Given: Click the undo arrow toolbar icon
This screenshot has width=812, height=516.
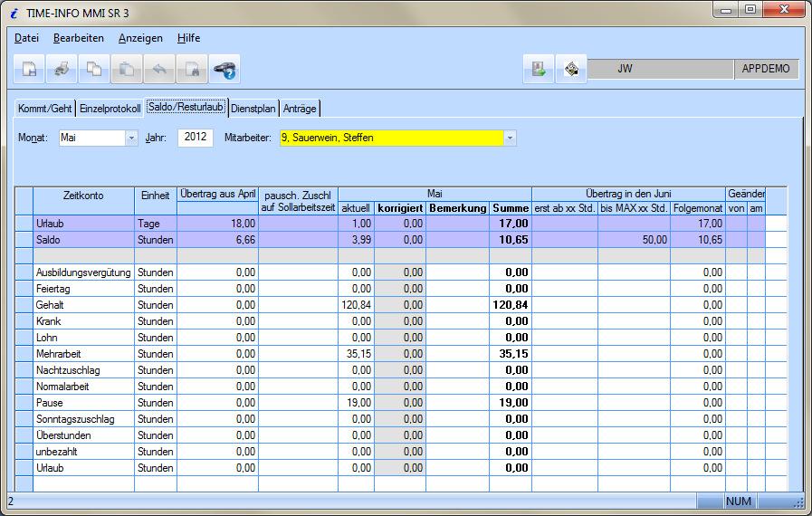Looking at the screenshot, I should coord(159,69).
